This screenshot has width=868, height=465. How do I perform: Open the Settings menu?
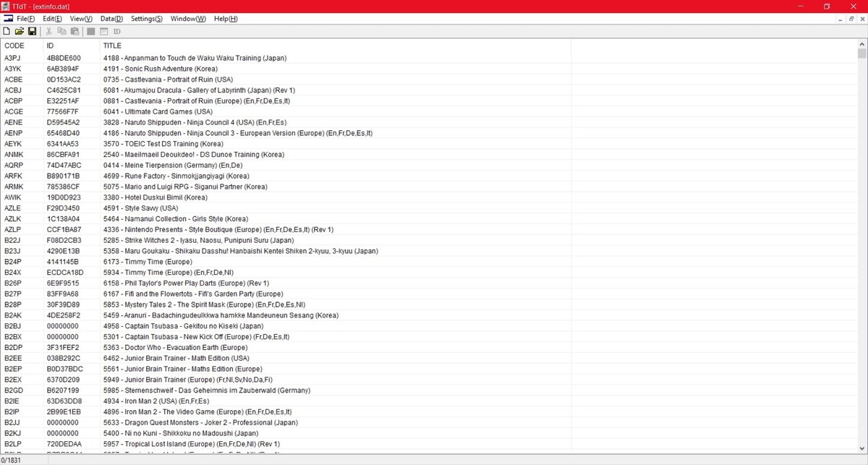click(x=147, y=18)
